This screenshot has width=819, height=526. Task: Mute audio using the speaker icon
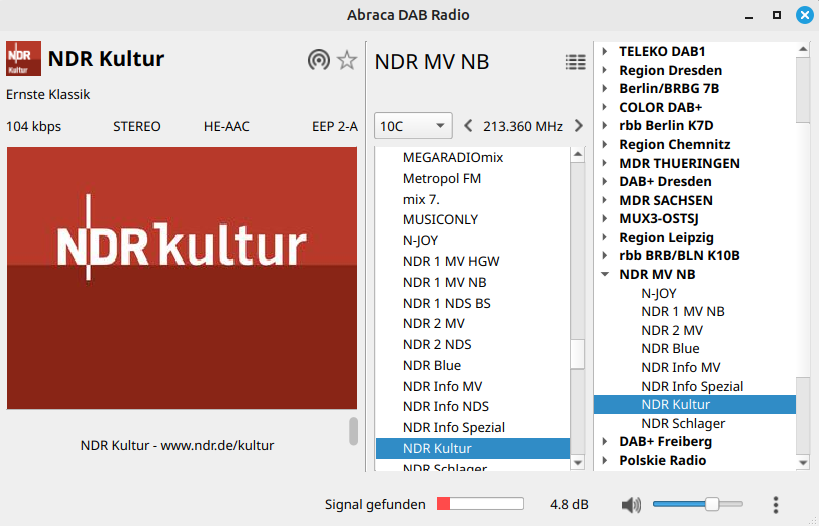click(x=630, y=505)
